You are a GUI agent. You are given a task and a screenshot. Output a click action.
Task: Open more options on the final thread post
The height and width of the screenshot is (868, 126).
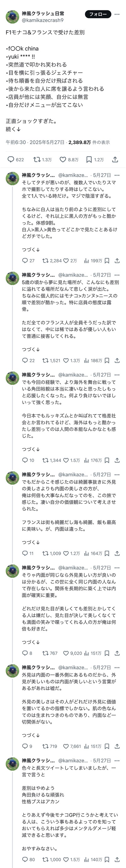[x=117, y=777]
